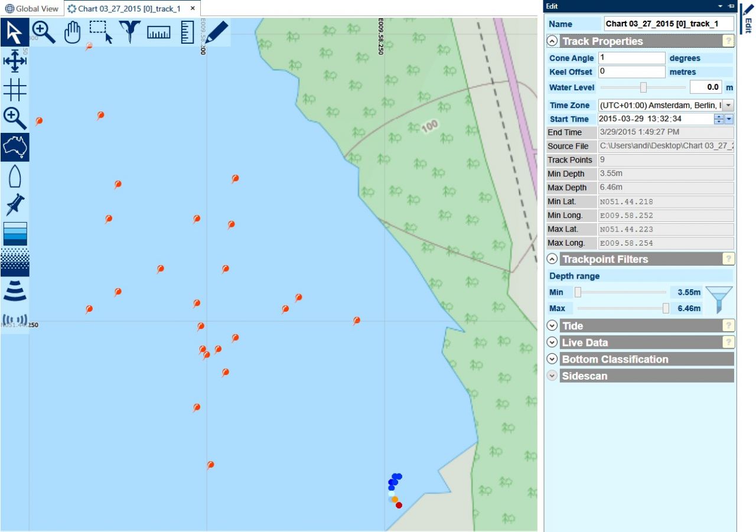Toggle the map background layer
756x532 pixels.
point(15,148)
